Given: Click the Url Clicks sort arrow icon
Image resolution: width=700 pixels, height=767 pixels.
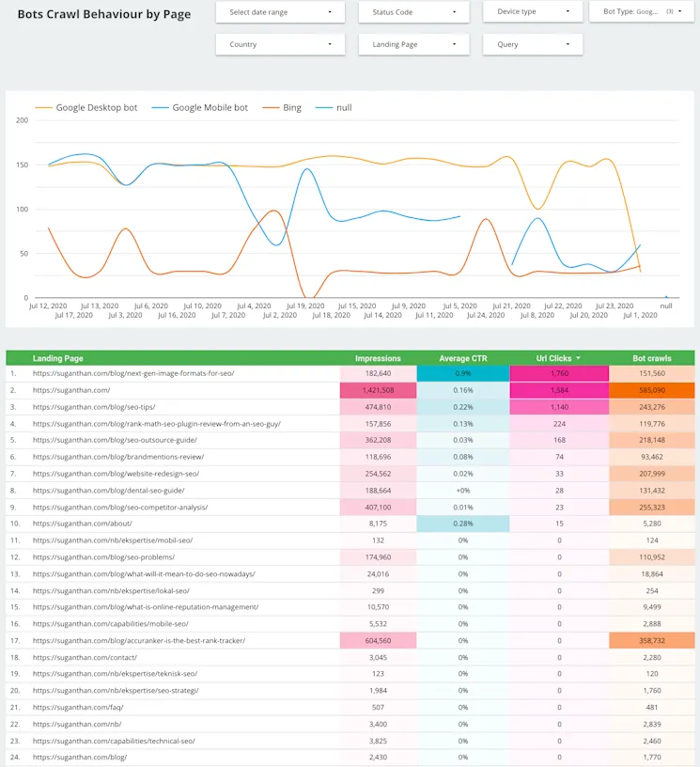Looking at the screenshot, I should click(577, 358).
